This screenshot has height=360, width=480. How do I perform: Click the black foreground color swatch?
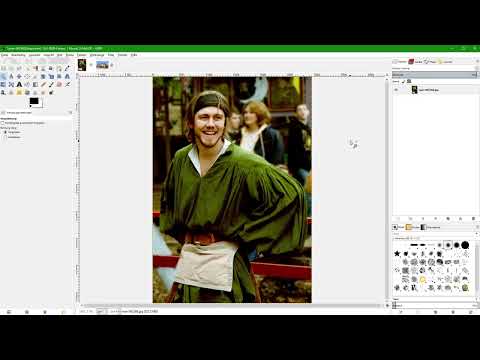point(34,101)
